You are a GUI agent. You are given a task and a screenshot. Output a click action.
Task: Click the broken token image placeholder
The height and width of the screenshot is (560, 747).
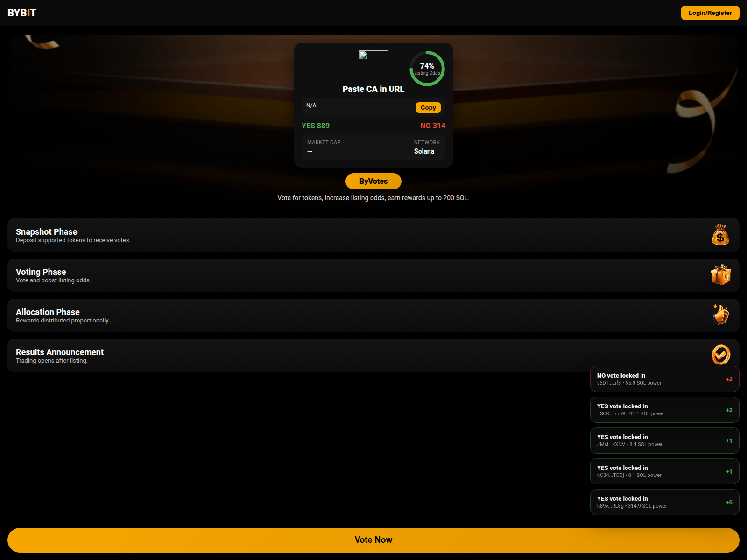pos(373,65)
